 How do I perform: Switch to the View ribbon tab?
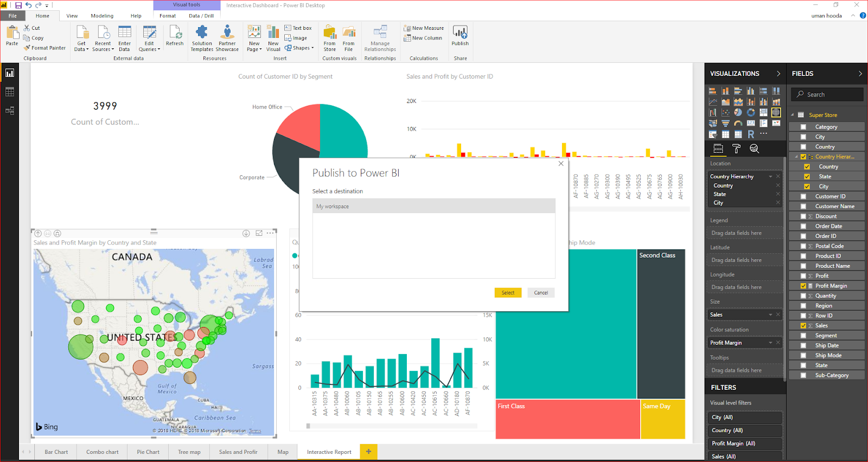pos(72,16)
